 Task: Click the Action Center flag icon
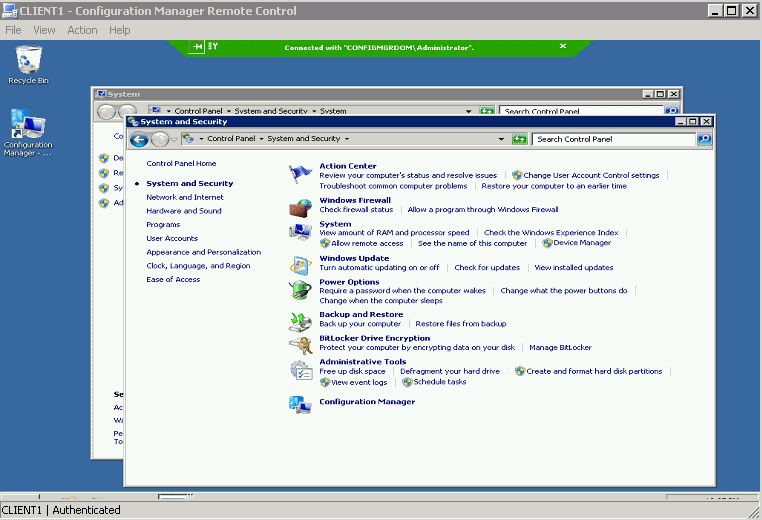(300, 174)
